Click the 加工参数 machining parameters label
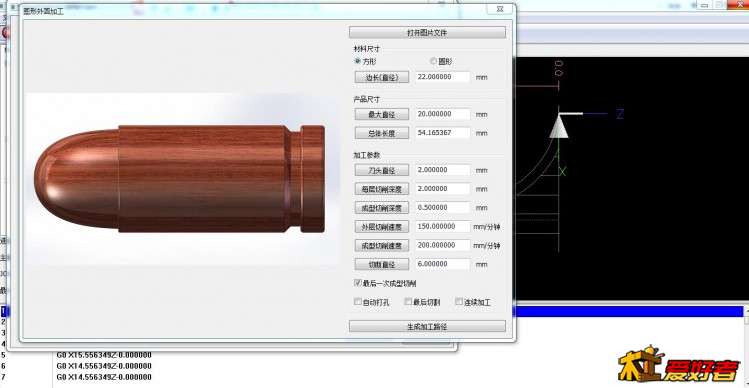 coord(366,155)
